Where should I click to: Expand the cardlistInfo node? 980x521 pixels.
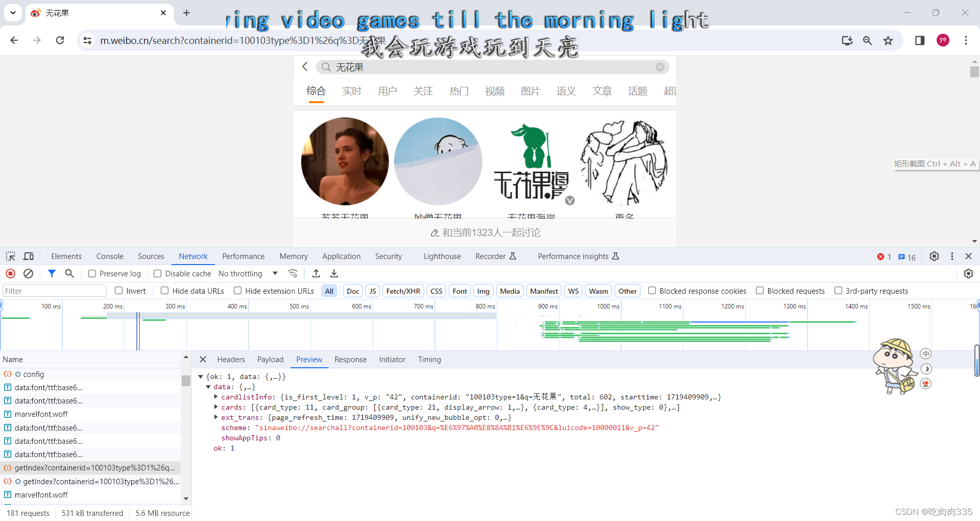click(x=216, y=397)
